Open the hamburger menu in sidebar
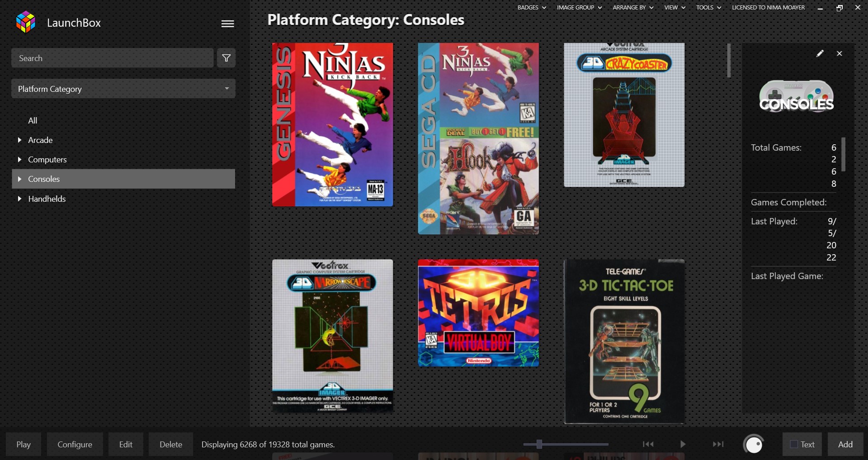Screen dimensions: 868x460 pyautogui.click(x=227, y=24)
